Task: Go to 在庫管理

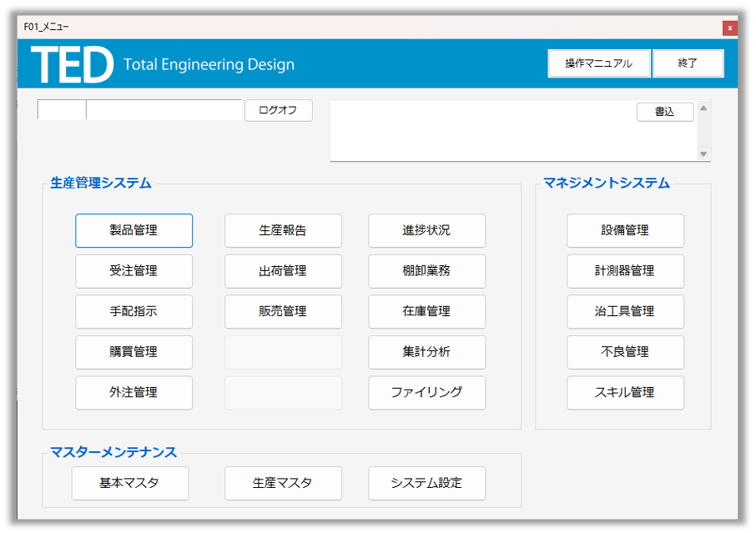Action: pos(426,311)
